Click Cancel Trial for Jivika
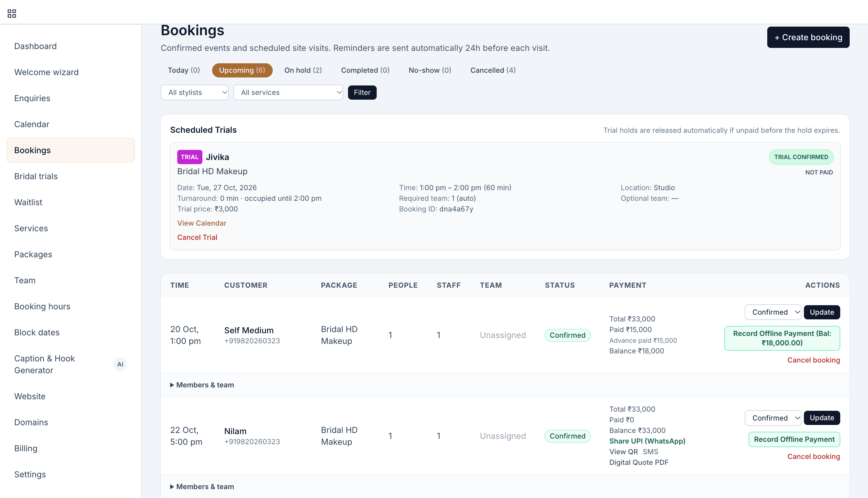 197,237
